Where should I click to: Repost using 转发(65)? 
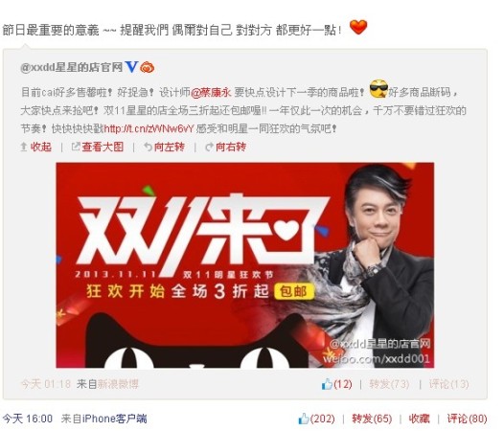tap(372, 419)
